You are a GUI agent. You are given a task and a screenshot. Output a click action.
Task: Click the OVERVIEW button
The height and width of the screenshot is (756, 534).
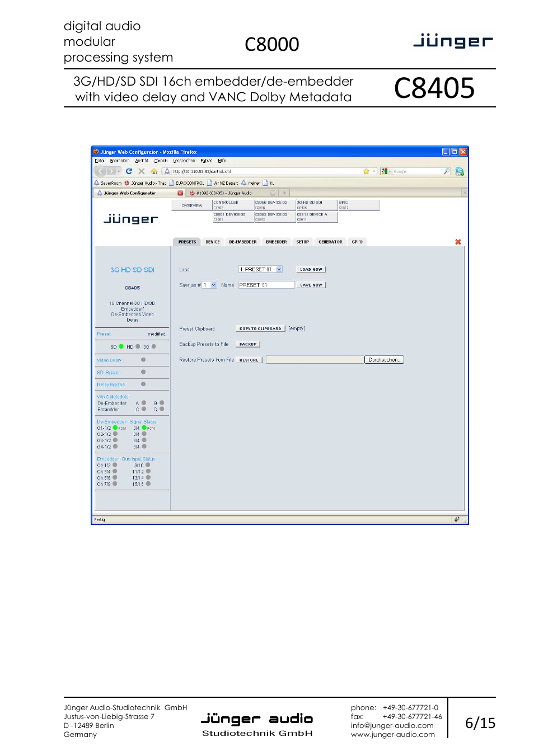(x=192, y=205)
